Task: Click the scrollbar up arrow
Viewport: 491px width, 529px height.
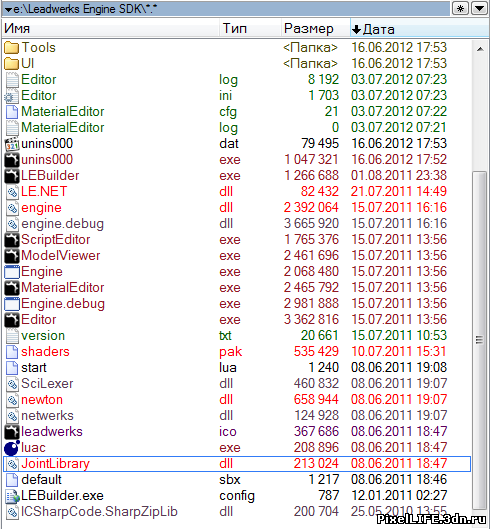Action: click(x=480, y=49)
